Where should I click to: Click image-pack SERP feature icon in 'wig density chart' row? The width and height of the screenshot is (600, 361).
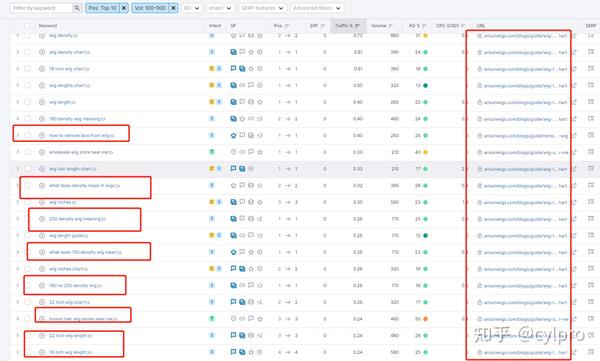[233, 52]
